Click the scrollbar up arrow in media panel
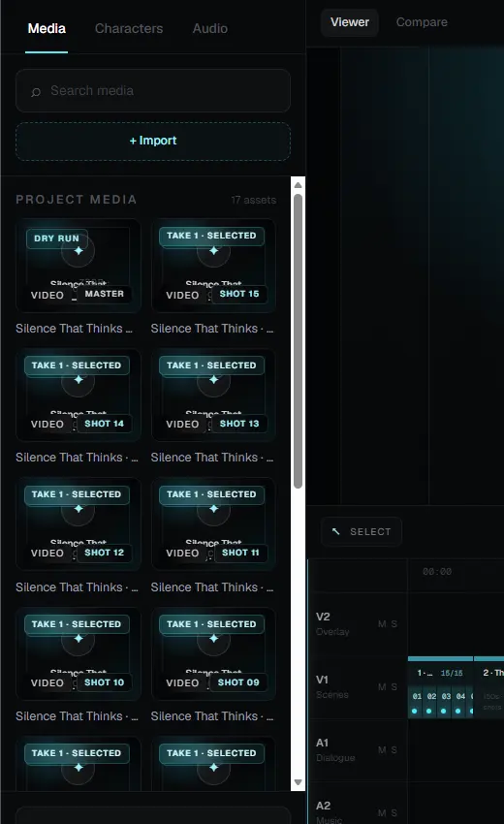This screenshot has height=824, width=504. (298, 185)
